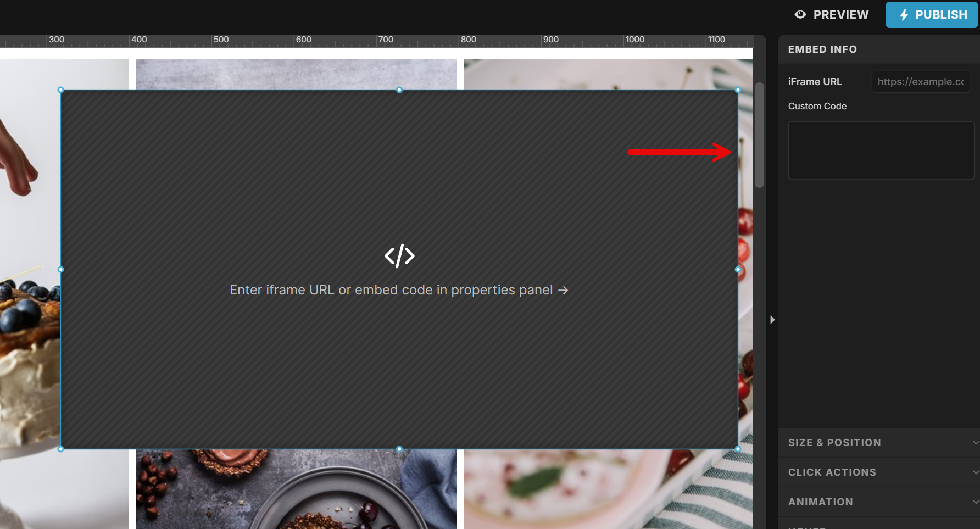Click the top-center resize handle of embed
980x529 pixels.
(399, 90)
